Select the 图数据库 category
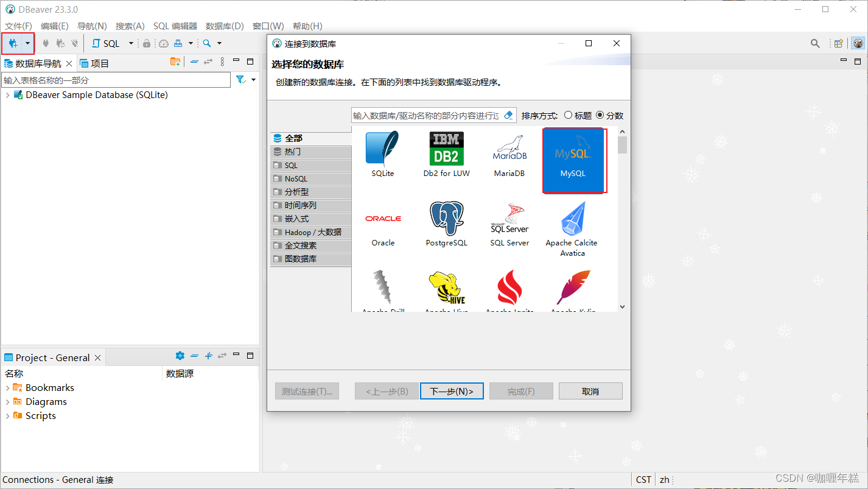Screen dimensions: 868x489 (310, 259)
